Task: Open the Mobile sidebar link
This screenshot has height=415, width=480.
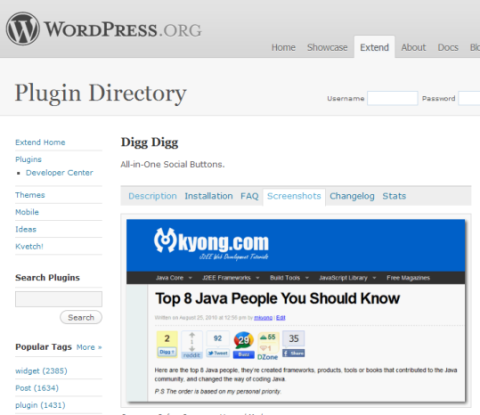Action: click(x=27, y=212)
